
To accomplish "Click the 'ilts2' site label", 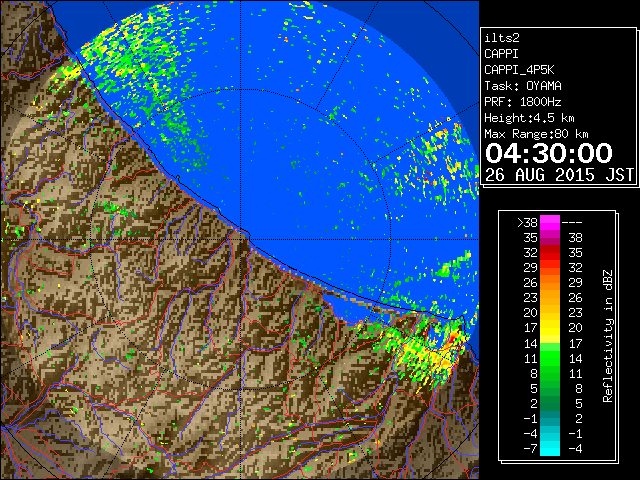I will coord(502,38).
